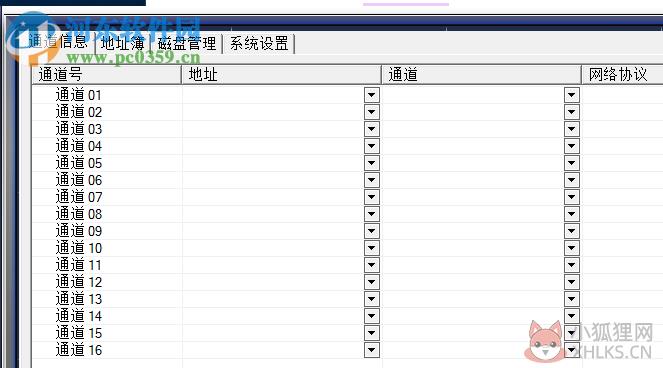The height and width of the screenshot is (368, 663).
Task: Expand the 地址 dropdown for 通道 14
Action: pyautogui.click(x=372, y=316)
